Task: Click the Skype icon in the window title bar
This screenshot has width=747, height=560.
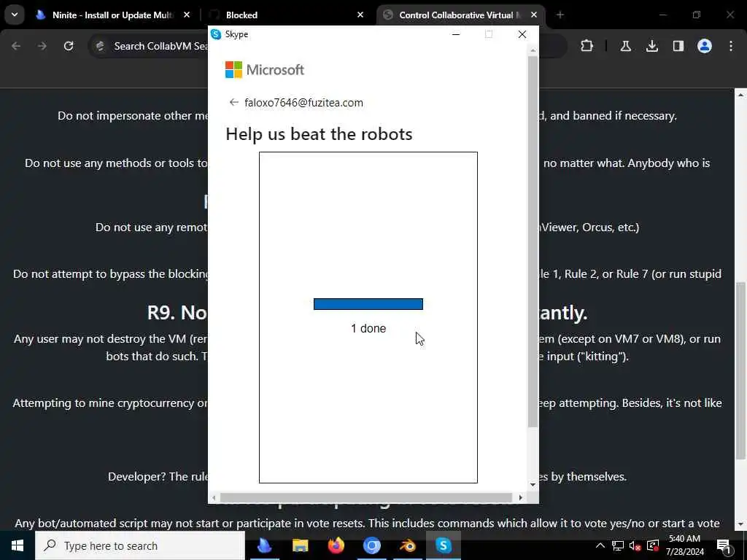Action: coord(216,34)
